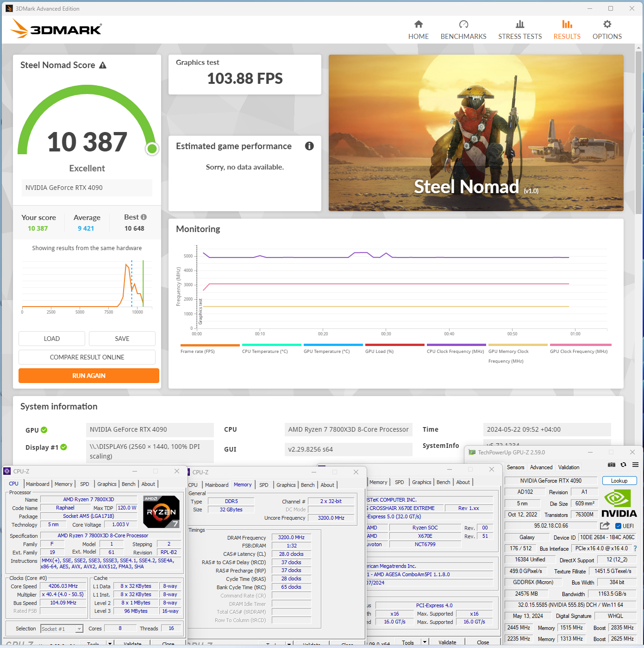Viewport: 644px width, 648px height.
Task: Open 3DMark OPTIONS gear
Action: [607, 30]
